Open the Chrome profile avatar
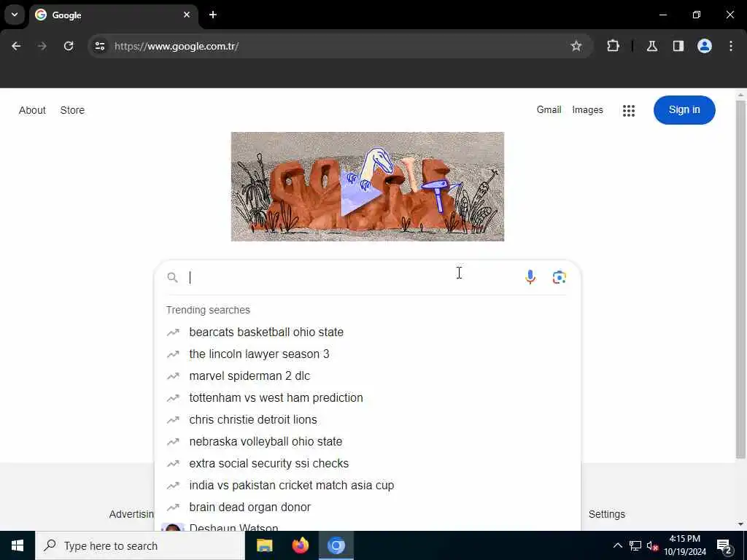The width and height of the screenshot is (747, 560). point(705,46)
